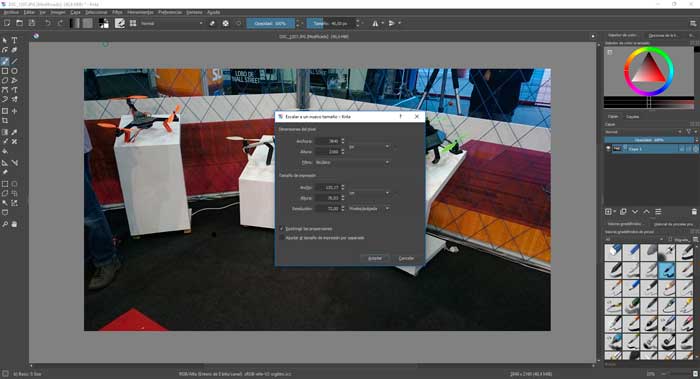Screen dimensions: 700x379
Task: Add a new layer in the layers panel
Action: point(608,212)
